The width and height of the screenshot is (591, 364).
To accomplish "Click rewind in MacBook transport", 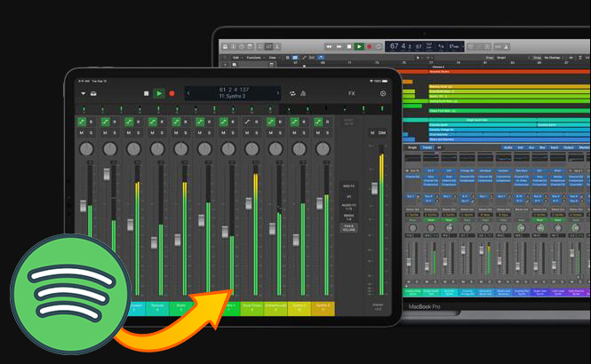I will [329, 47].
